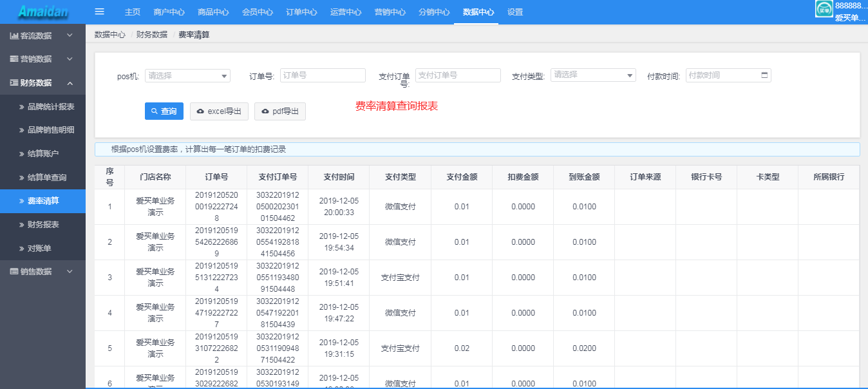The image size is (868, 389).
Task: Click the 订单来源 column header
Action: tap(645, 177)
